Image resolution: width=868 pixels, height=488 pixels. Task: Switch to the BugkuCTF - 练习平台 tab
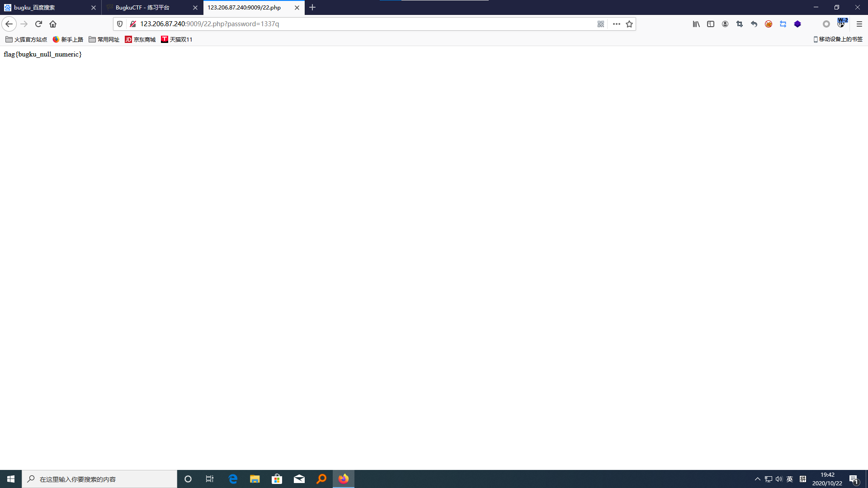142,8
